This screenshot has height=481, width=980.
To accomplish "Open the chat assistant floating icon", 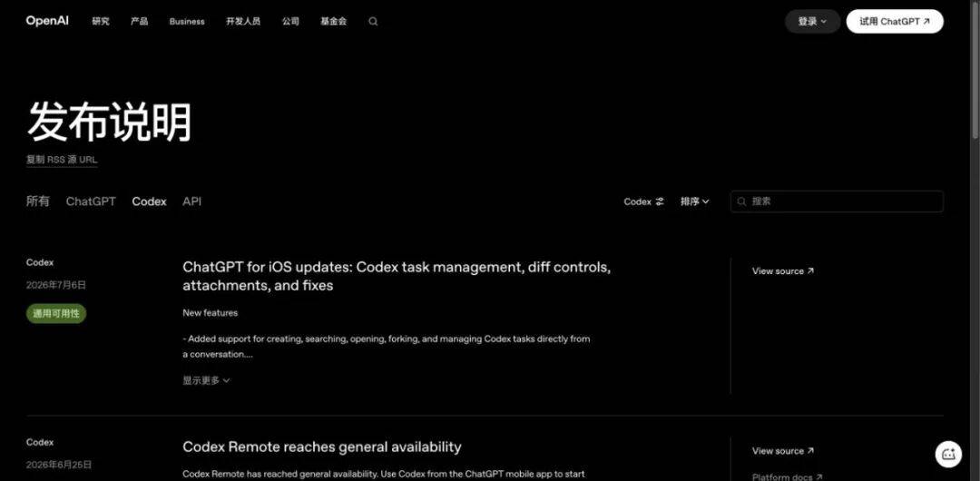I will click(x=948, y=454).
